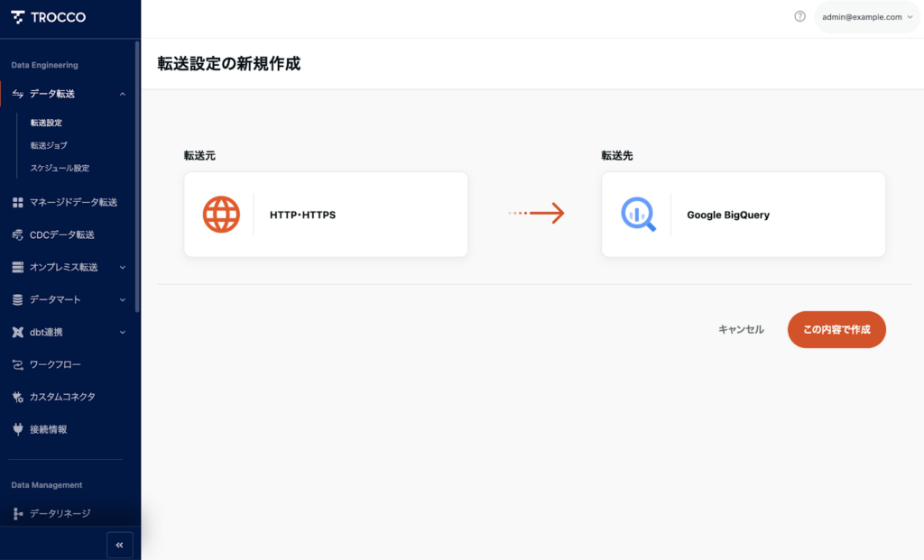Click the HTTP·HTTPS globe icon
The width and height of the screenshot is (924, 560).
click(221, 215)
